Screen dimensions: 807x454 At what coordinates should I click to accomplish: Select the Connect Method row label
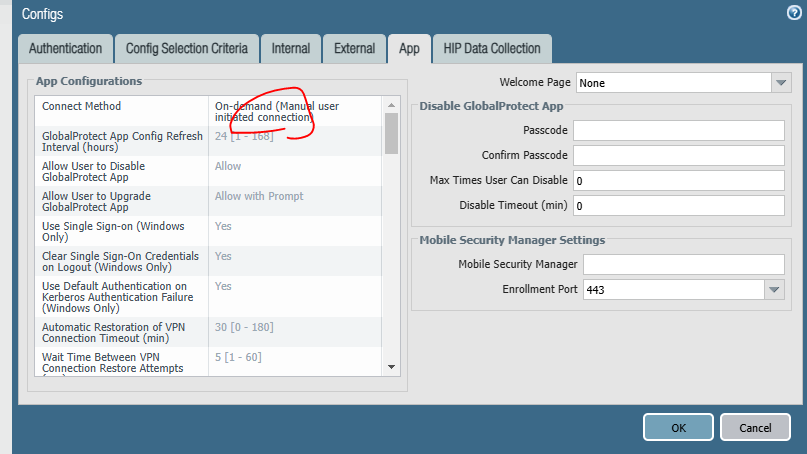[x=81, y=106]
